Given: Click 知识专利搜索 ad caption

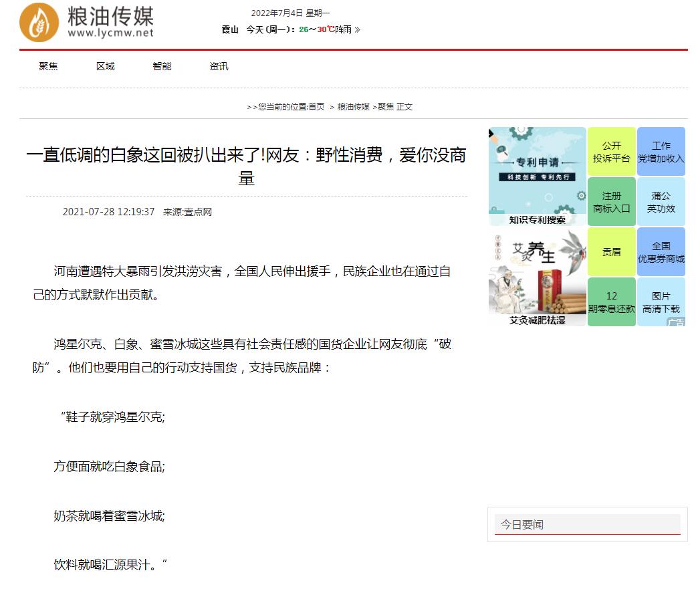Looking at the screenshot, I should (x=538, y=220).
